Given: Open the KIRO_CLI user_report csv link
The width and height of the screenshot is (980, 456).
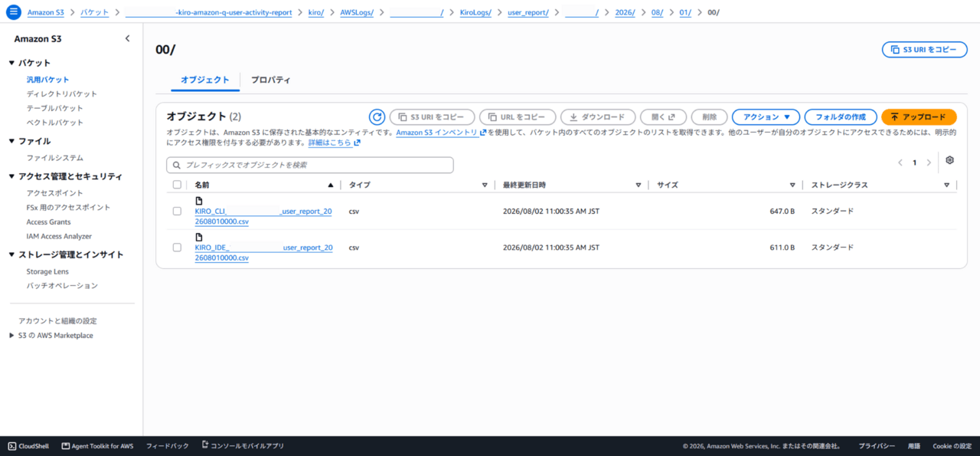Looking at the screenshot, I should (x=263, y=216).
